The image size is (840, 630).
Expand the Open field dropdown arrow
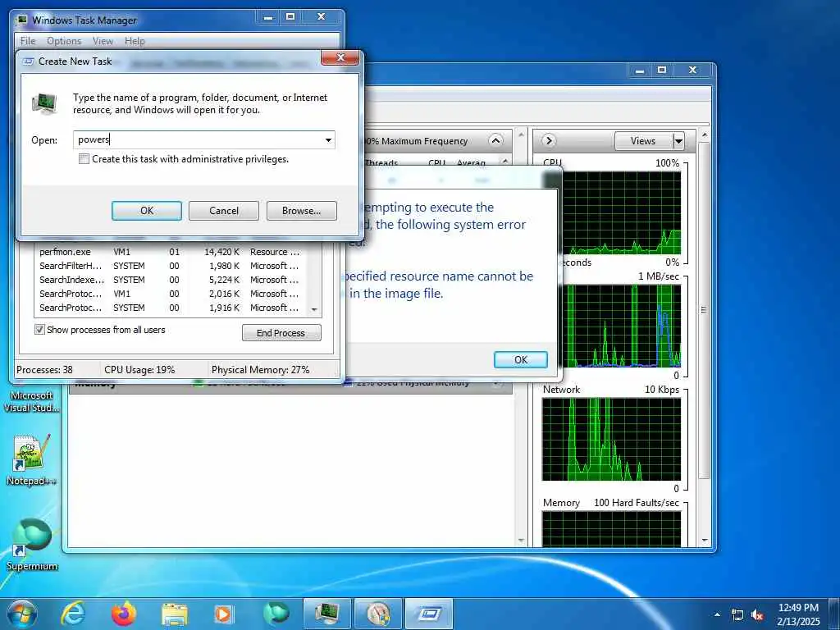pyautogui.click(x=328, y=140)
